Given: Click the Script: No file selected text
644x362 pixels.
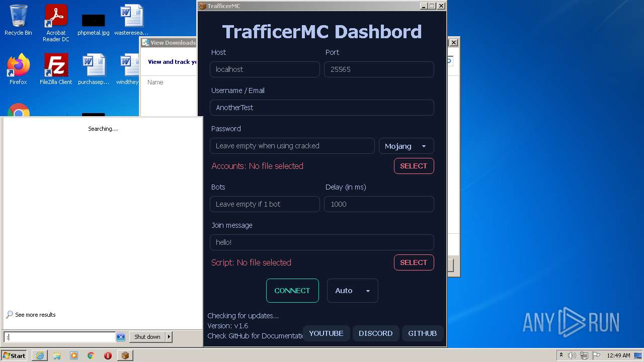Looking at the screenshot, I should [251, 262].
